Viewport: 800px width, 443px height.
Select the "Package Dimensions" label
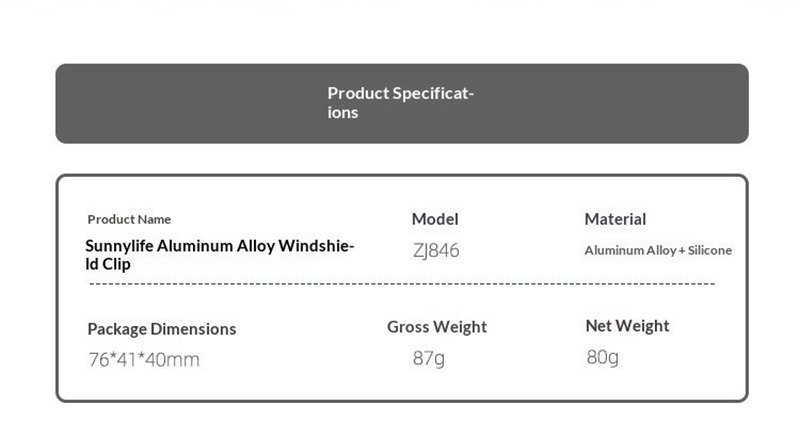pyautogui.click(x=162, y=329)
